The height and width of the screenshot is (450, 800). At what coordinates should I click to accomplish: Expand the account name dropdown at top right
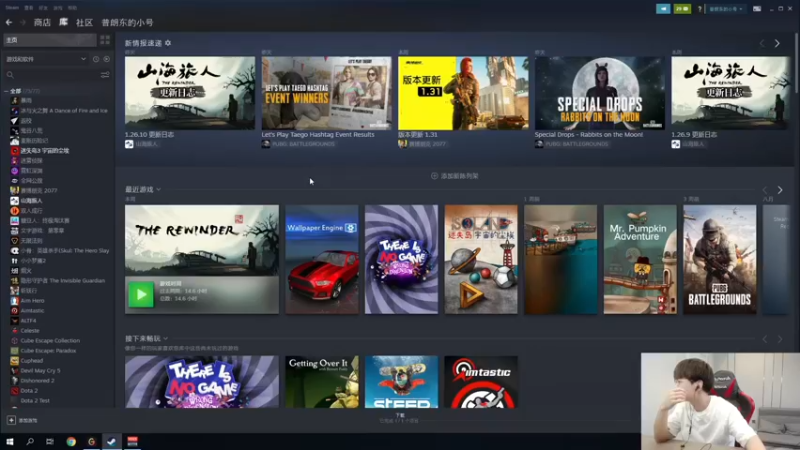click(x=726, y=9)
